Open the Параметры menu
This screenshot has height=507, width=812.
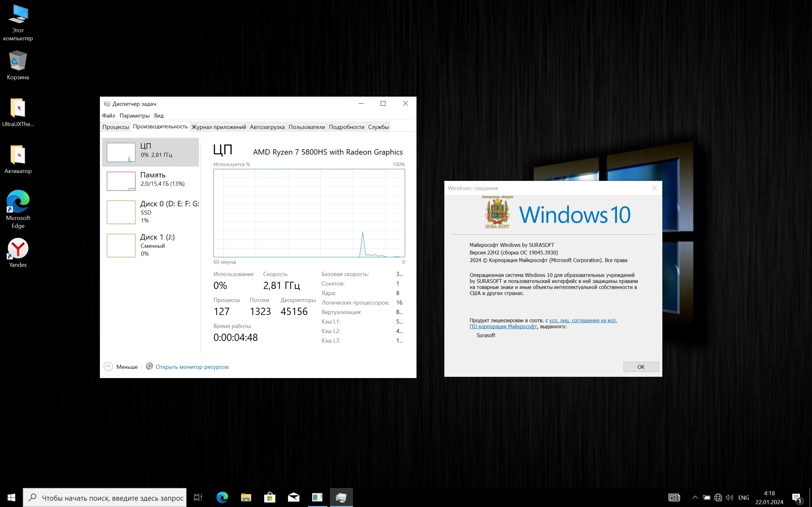pos(134,116)
